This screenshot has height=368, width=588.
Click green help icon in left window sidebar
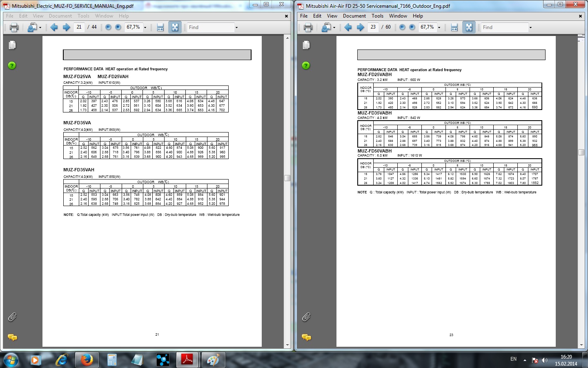tap(12, 65)
